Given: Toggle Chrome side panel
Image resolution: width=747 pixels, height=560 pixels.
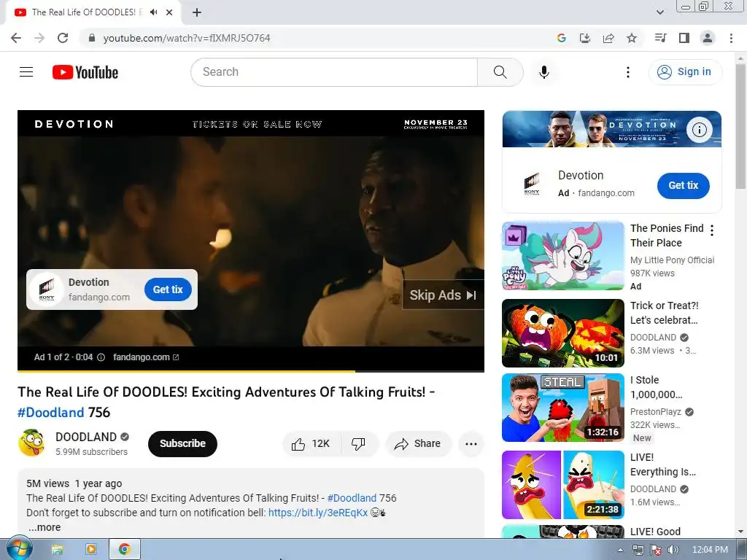Looking at the screenshot, I should (684, 38).
